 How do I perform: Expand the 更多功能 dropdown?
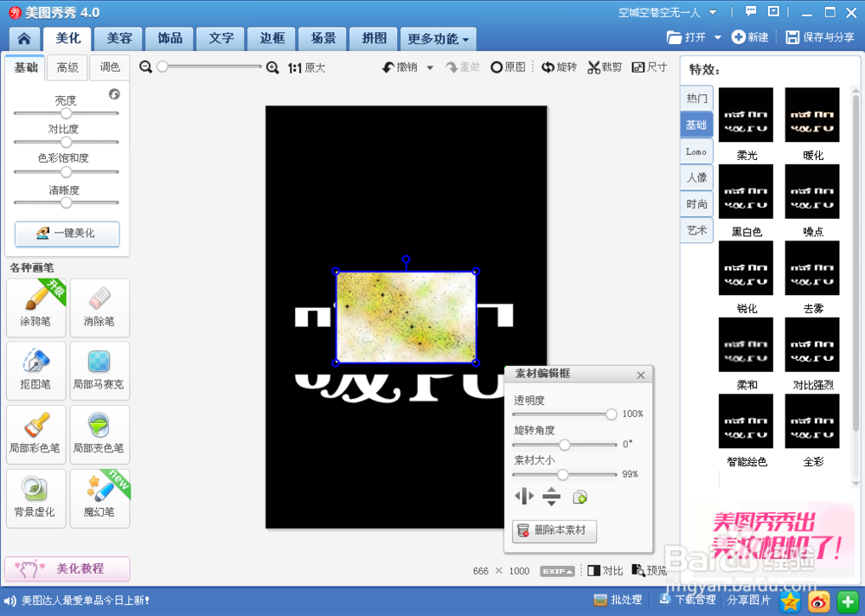pos(438,39)
